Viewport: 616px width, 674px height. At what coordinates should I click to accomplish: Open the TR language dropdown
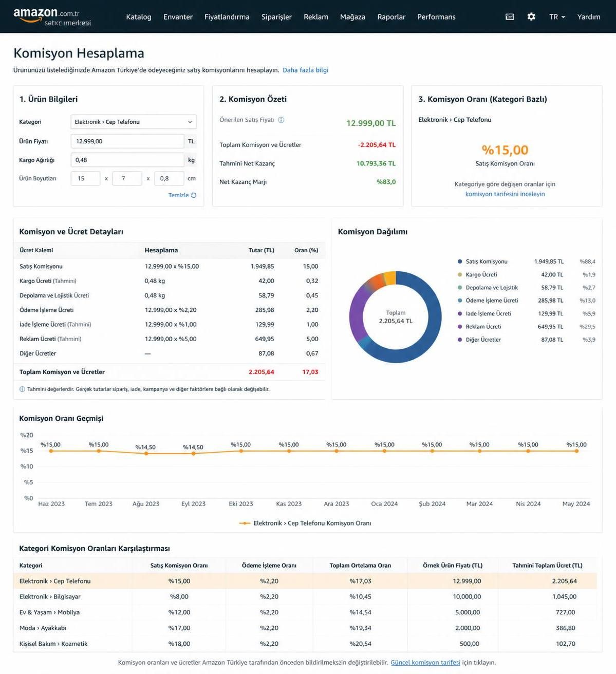[557, 17]
